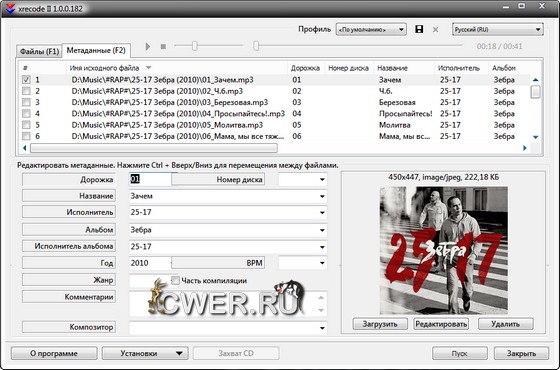Expand the Исполнитель альбома dropdown
Screen dimensions: 560x370
(x=322, y=247)
